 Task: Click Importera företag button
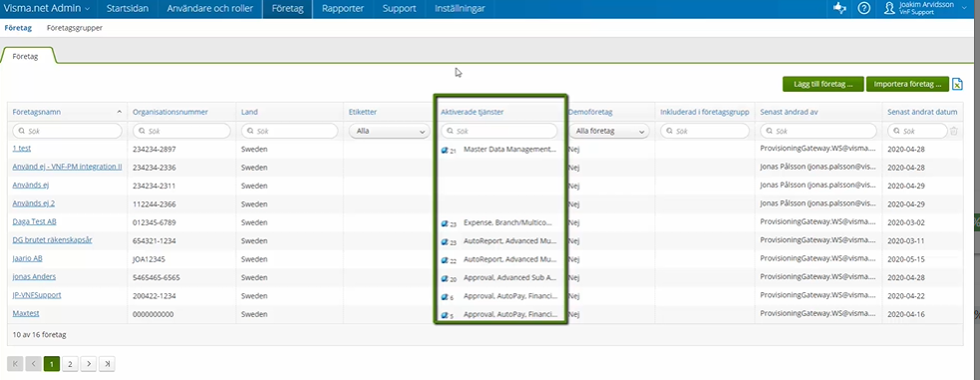tap(907, 84)
